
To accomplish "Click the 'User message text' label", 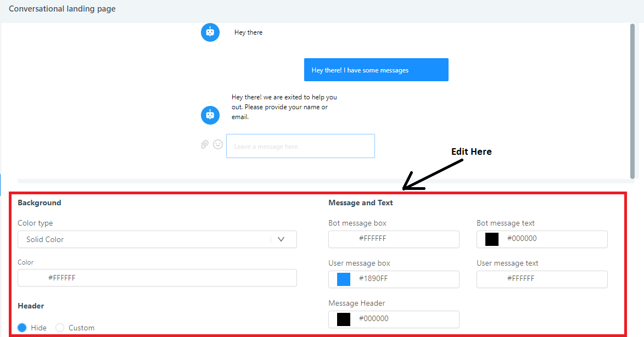I will [x=508, y=263].
